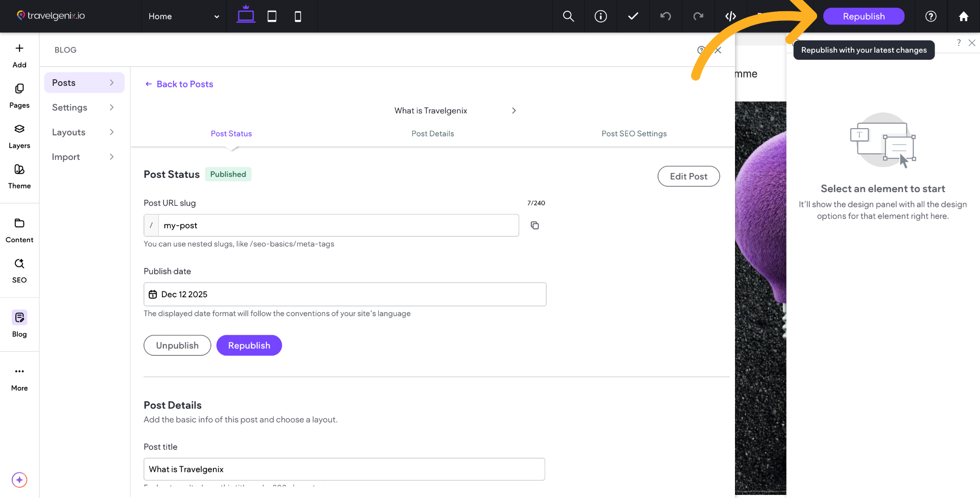Screen dimensions: 980x498
Task: Switch to Post Details tab
Action: (432, 134)
